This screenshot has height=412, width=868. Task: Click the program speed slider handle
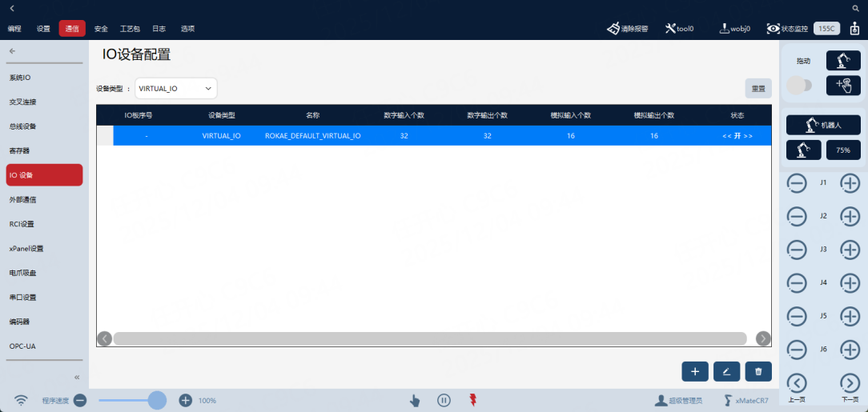click(x=157, y=400)
